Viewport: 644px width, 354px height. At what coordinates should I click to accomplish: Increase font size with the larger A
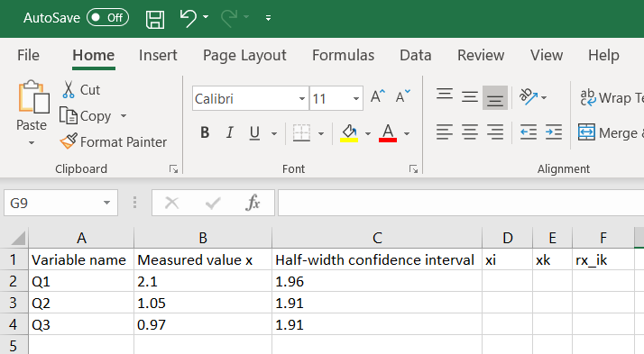(x=378, y=96)
